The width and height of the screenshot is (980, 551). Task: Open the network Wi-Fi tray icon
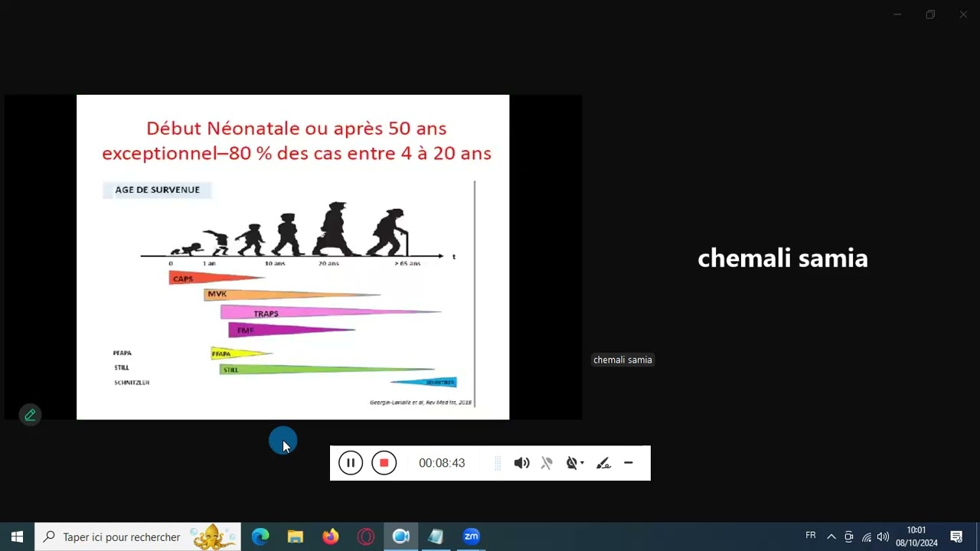point(867,536)
